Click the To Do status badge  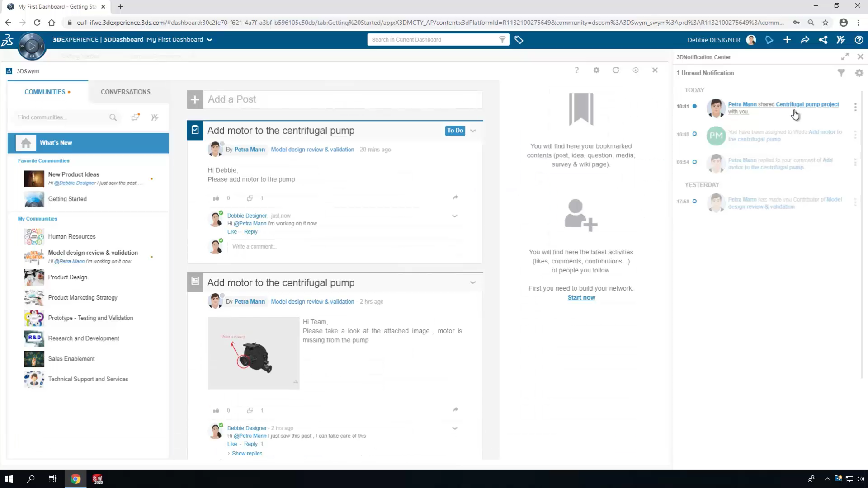click(455, 131)
